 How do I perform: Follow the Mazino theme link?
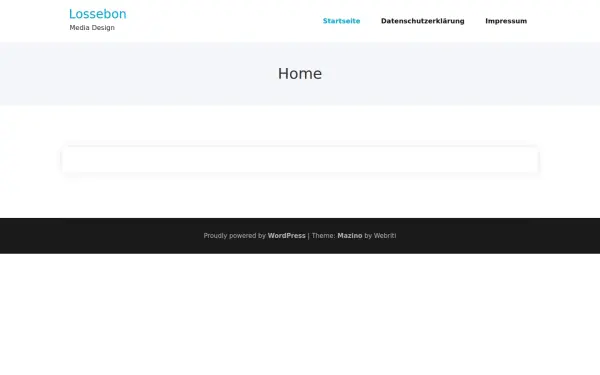350,236
